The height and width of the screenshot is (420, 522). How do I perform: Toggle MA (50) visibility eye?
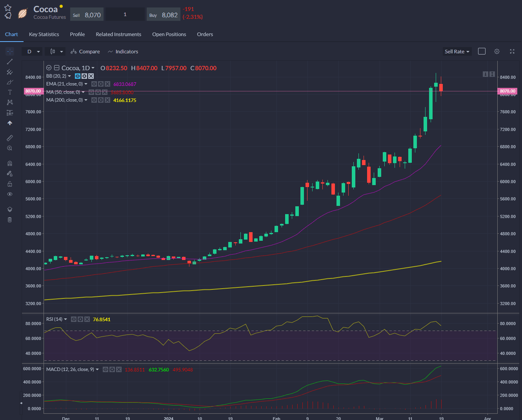point(91,92)
